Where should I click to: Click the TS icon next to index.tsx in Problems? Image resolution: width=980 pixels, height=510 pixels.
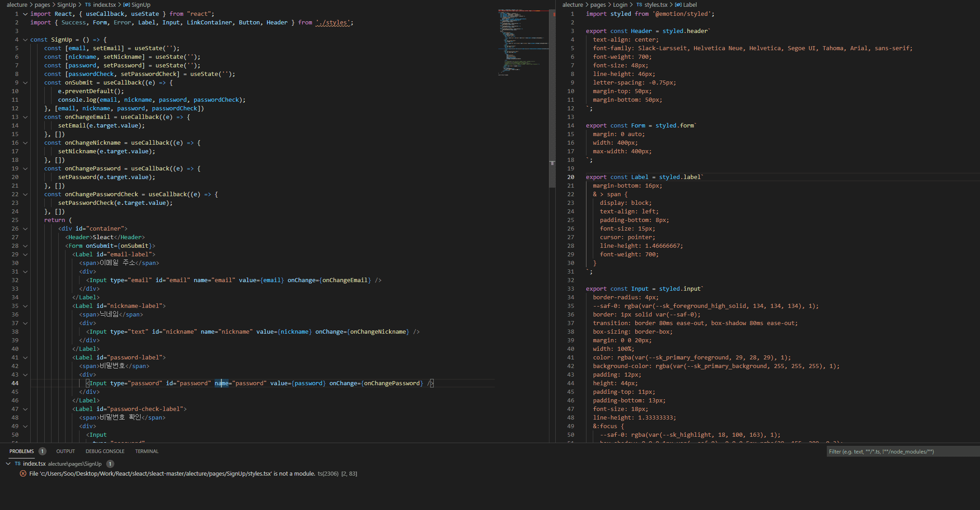pos(18,463)
